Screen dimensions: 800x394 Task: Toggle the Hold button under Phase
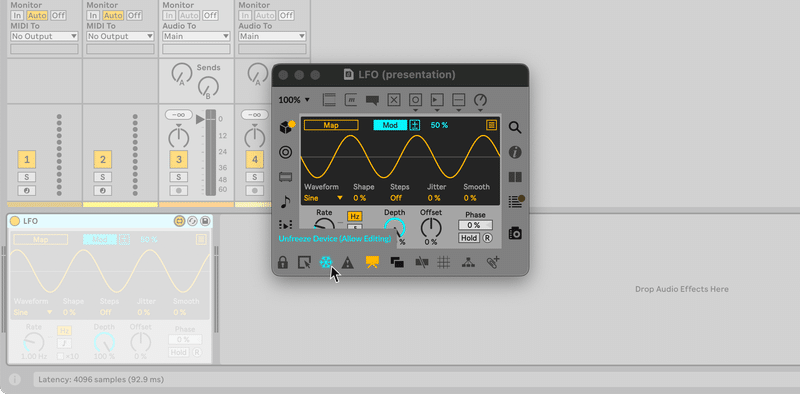click(469, 238)
